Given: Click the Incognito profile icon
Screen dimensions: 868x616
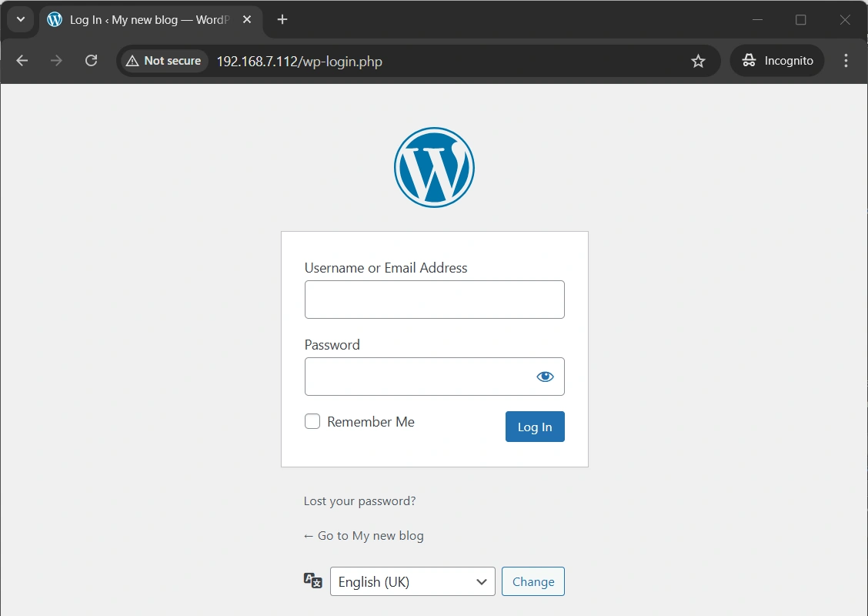Looking at the screenshot, I should click(x=749, y=60).
